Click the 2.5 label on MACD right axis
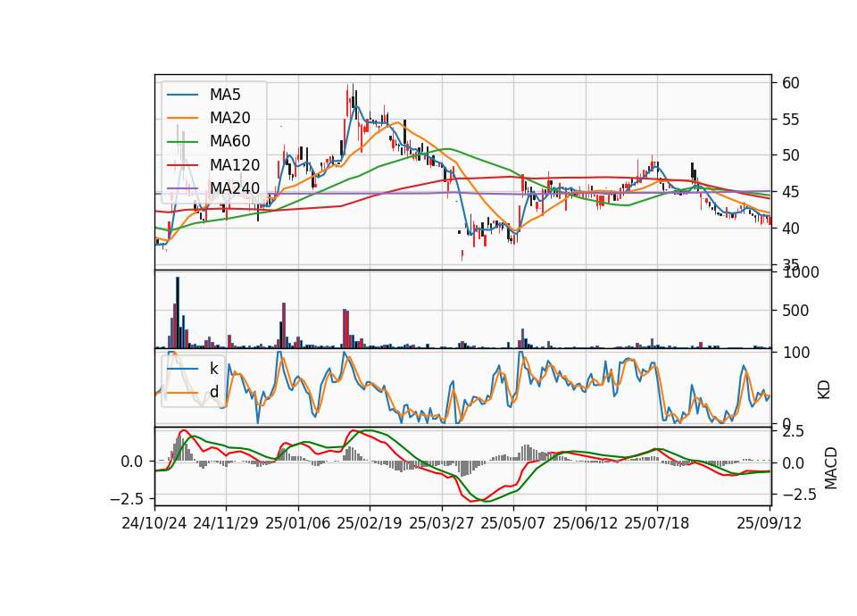Viewport: 857px width, 616px height. pos(794,432)
